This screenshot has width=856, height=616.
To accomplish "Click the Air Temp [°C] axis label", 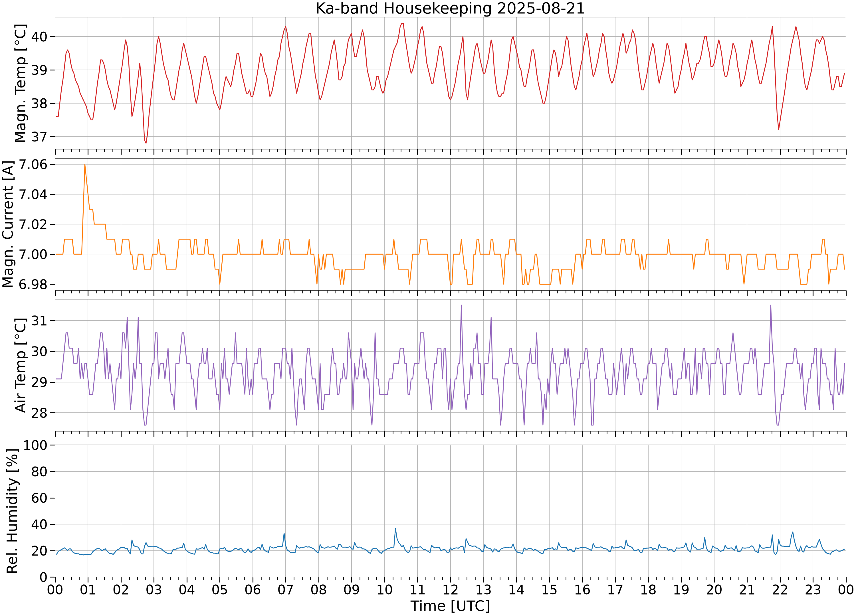I will coord(20,365).
